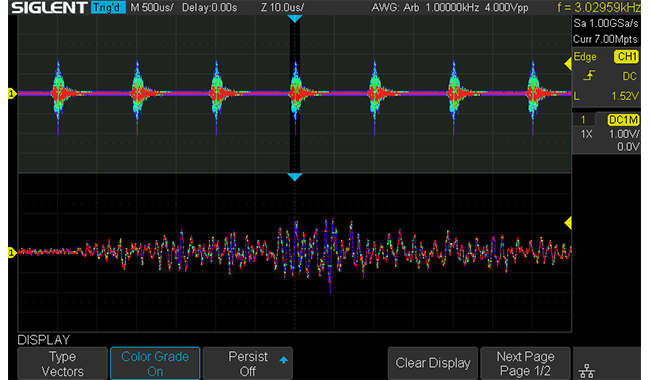Click the network LAN status icon
The image size is (650, 380).
(587, 370)
